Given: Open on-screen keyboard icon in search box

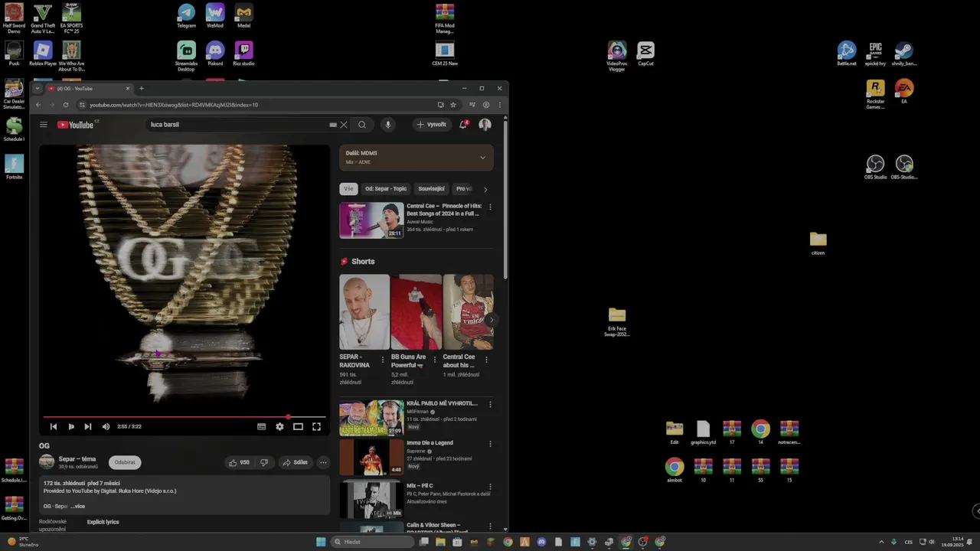Looking at the screenshot, I should coord(333,125).
